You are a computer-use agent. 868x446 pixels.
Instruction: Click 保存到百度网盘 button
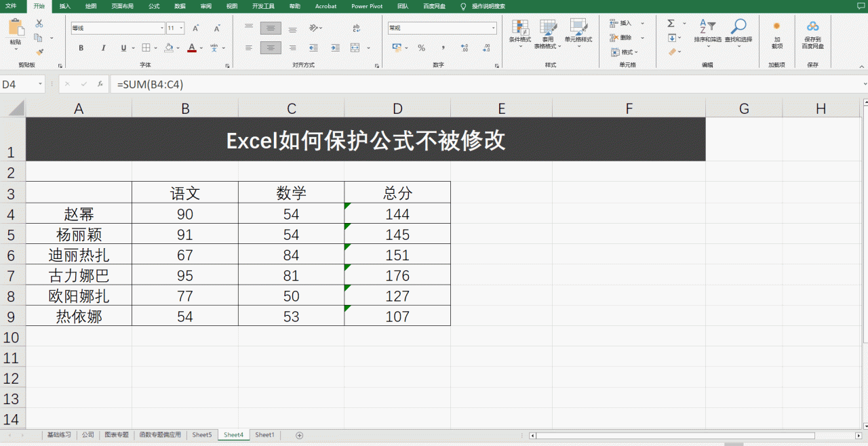tap(812, 35)
